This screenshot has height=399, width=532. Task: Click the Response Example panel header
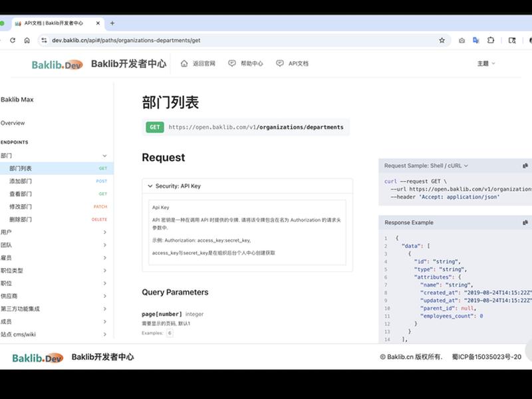(455, 223)
